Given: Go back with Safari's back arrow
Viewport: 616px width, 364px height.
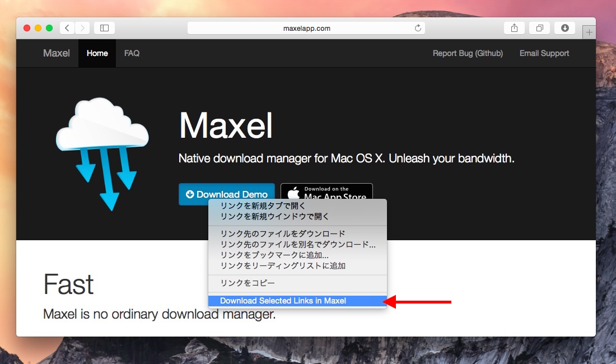Looking at the screenshot, I should [x=67, y=28].
